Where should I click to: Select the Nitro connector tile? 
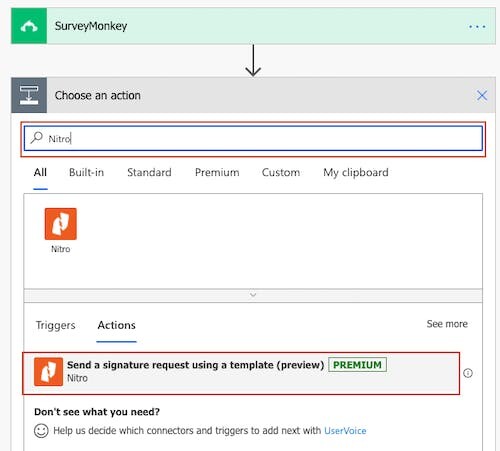(x=61, y=230)
